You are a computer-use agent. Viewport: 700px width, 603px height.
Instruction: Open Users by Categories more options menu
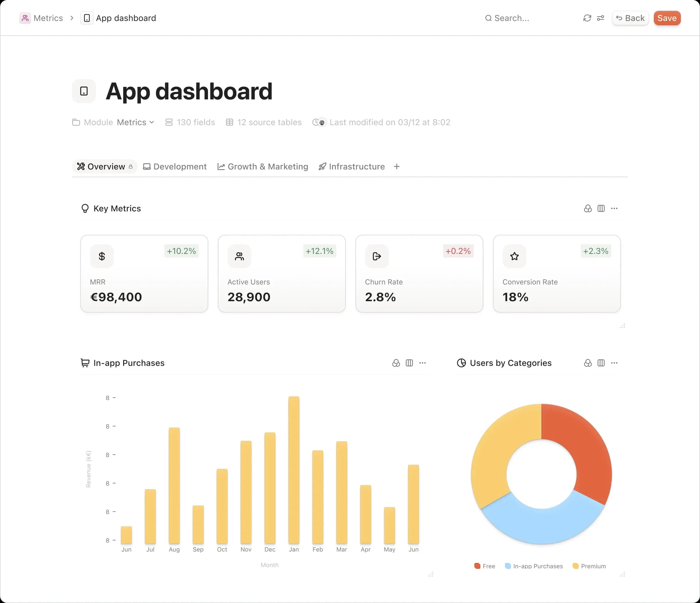pyautogui.click(x=614, y=363)
